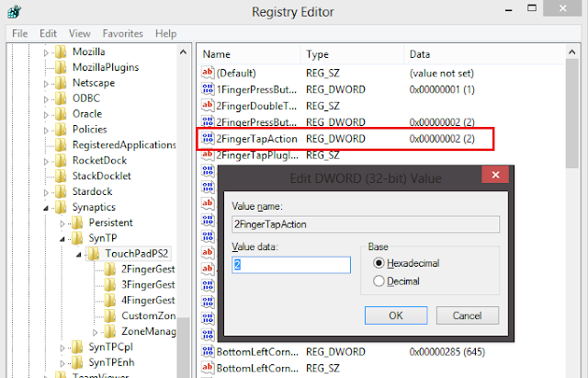Expand the Persistent key
The height and width of the screenshot is (378, 588).
coord(62,223)
